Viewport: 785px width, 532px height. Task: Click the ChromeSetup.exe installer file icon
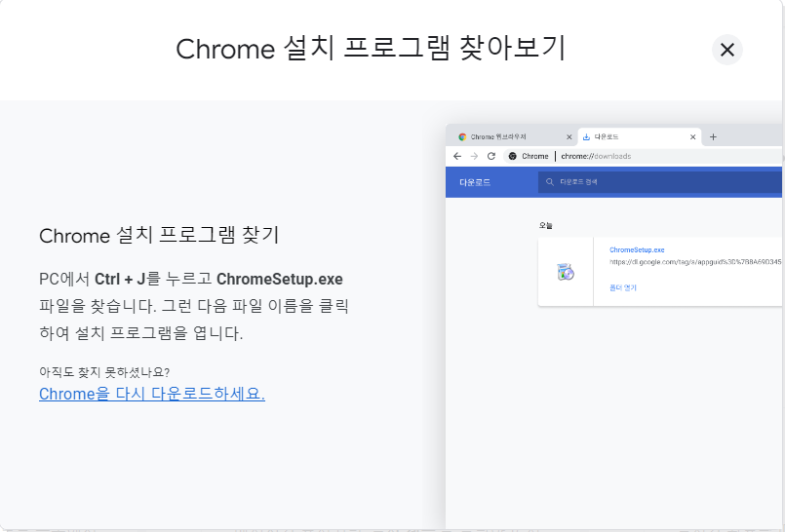(566, 272)
